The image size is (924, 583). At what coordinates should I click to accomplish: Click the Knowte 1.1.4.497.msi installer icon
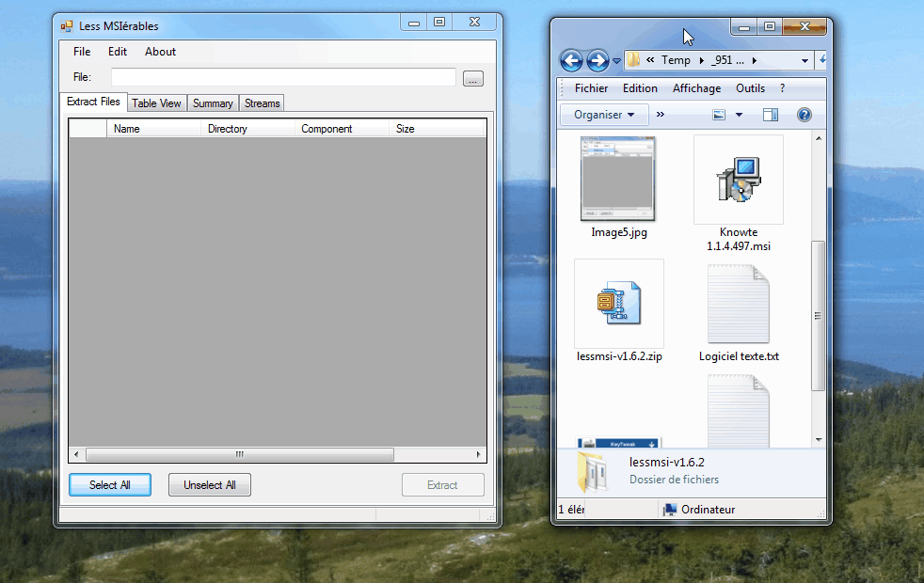[x=738, y=180]
